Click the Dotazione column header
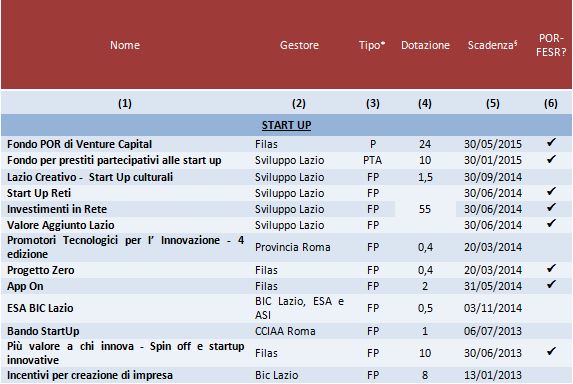 point(425,45)
